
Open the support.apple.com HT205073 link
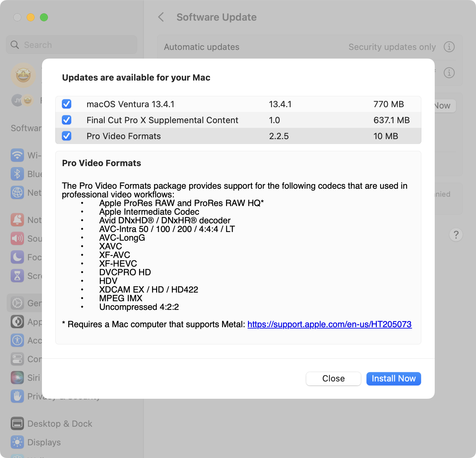point(329,324)
